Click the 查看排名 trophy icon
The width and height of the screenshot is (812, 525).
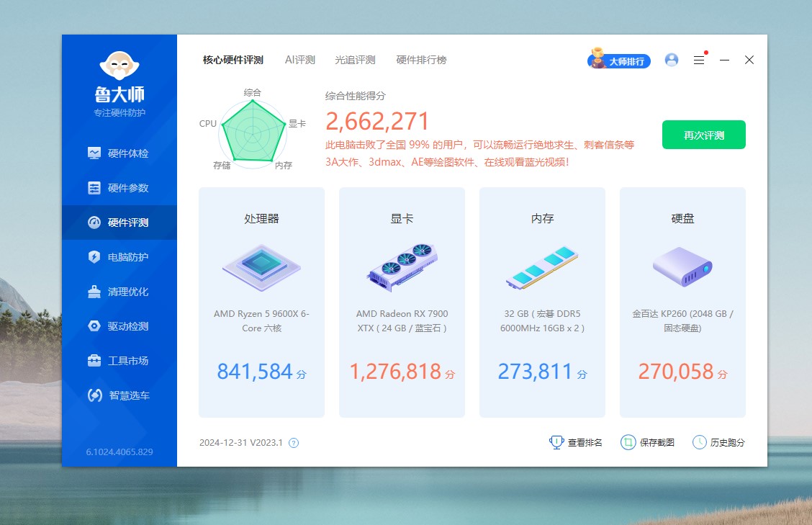pyautogui.click(x=556, y=442)
